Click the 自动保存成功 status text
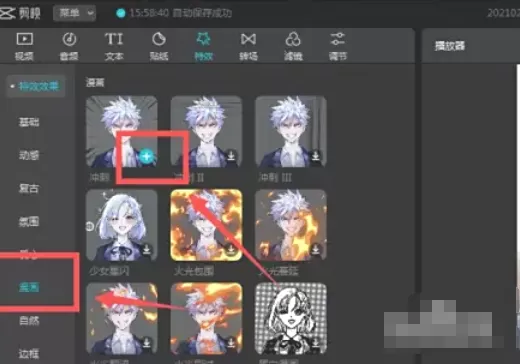The width and height of the screenshot is (520, 364). (x=202, y=13)
